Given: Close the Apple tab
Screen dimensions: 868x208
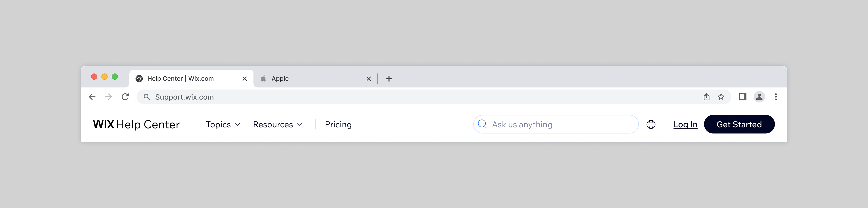Looking at the screenshot, I should [x=369, y=78].
